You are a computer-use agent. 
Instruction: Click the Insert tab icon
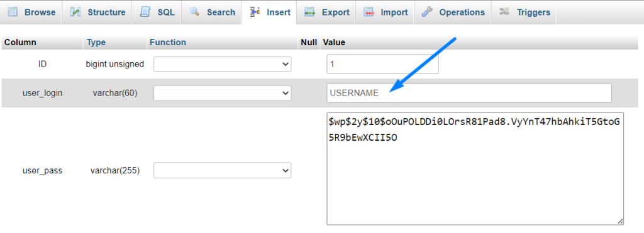click(x=255, y=12)
